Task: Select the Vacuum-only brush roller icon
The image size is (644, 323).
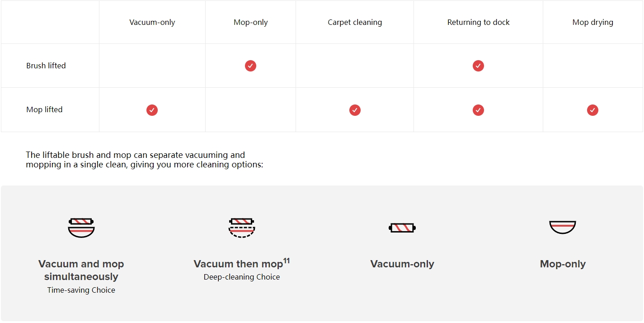Action: click(x=402, y=228)
